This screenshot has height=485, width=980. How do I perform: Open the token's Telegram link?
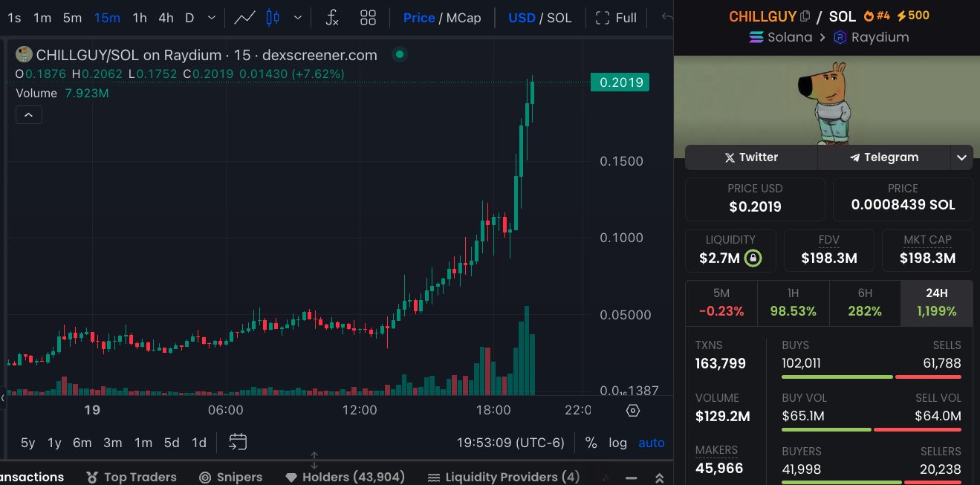[884, 157]
